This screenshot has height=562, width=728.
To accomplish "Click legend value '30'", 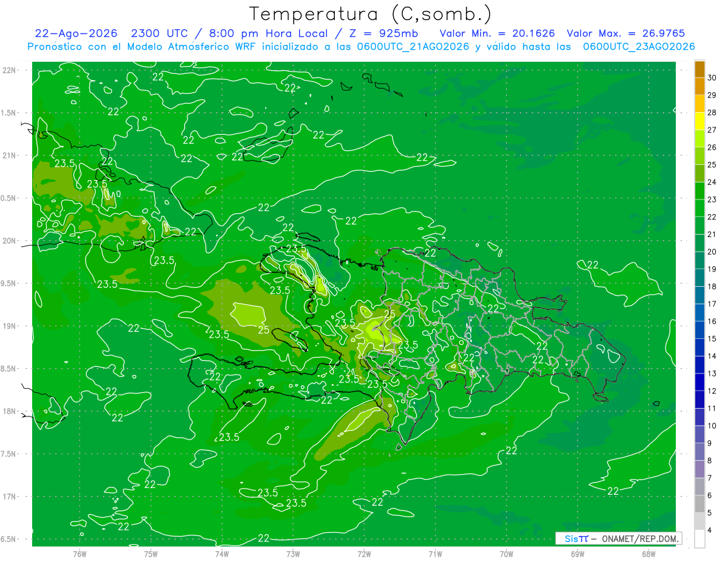I will (x=712, y=78).
